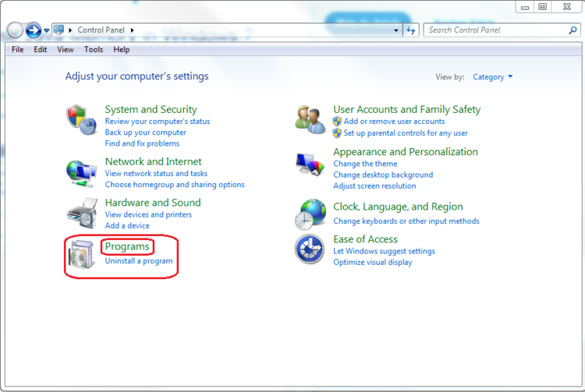Click the Hardware and Sound printer icon
The height and width of the screenshot is (392, 585).
[x=80, y=213]
